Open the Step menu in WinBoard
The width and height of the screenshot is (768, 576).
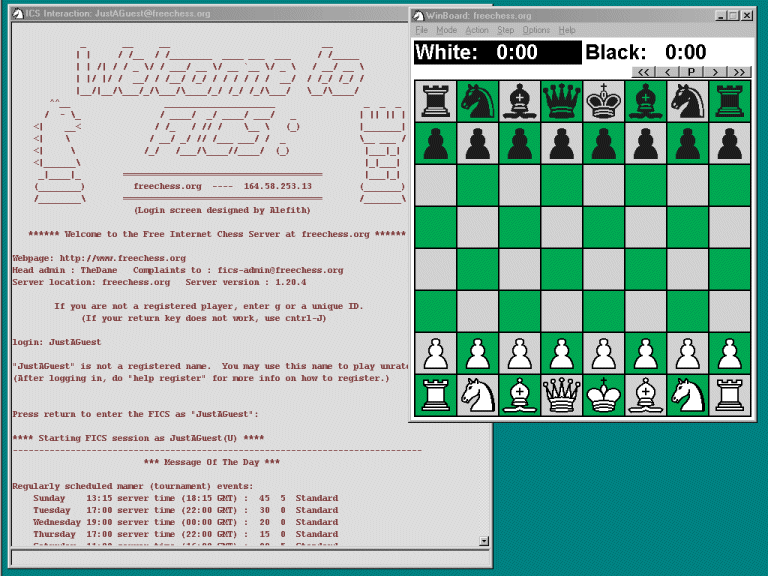(505, 30)
